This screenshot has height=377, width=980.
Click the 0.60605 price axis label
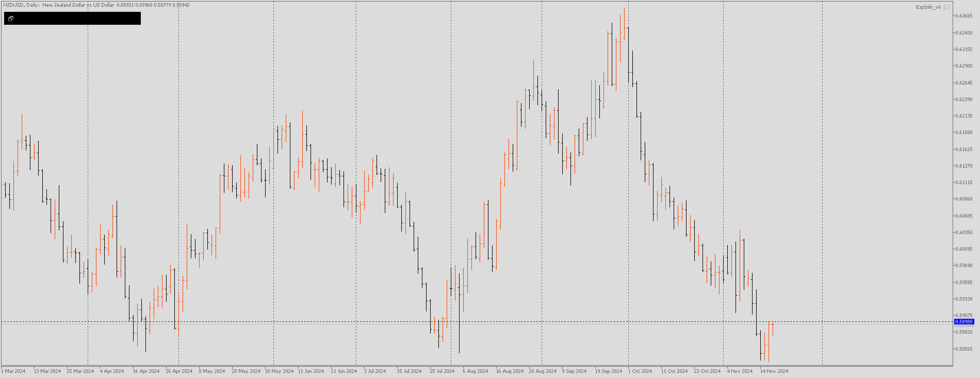963,216
